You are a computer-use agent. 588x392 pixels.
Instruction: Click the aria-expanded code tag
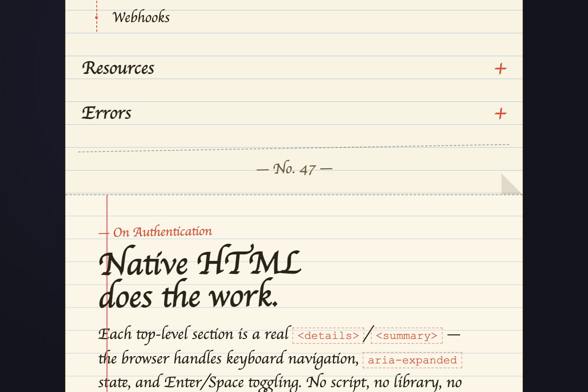point(412,360)
